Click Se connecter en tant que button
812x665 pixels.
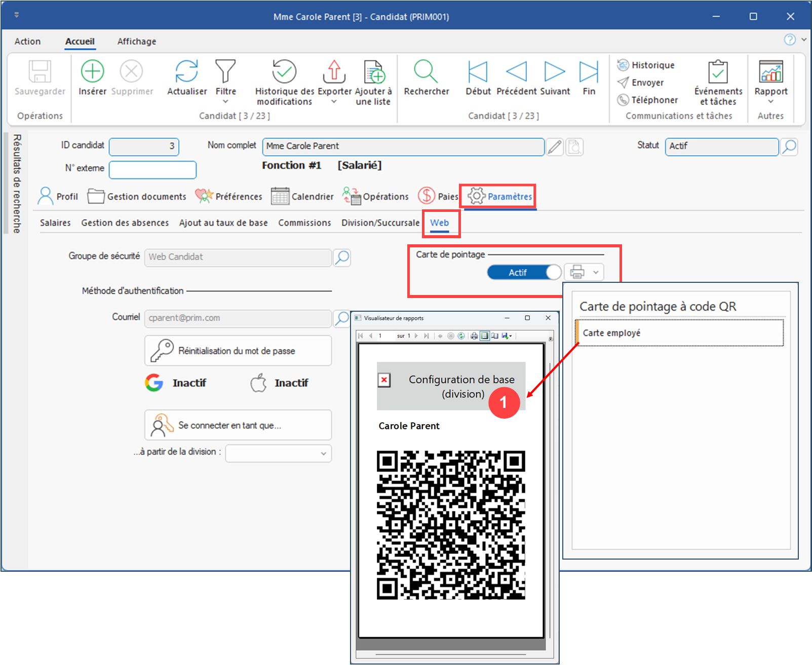click(238, 425)
